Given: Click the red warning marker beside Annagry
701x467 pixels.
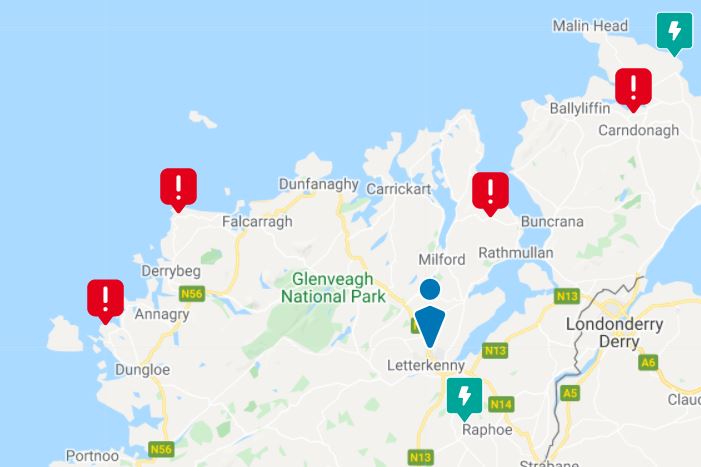Looking at the screenshot, I should click(x=106, y=301).
